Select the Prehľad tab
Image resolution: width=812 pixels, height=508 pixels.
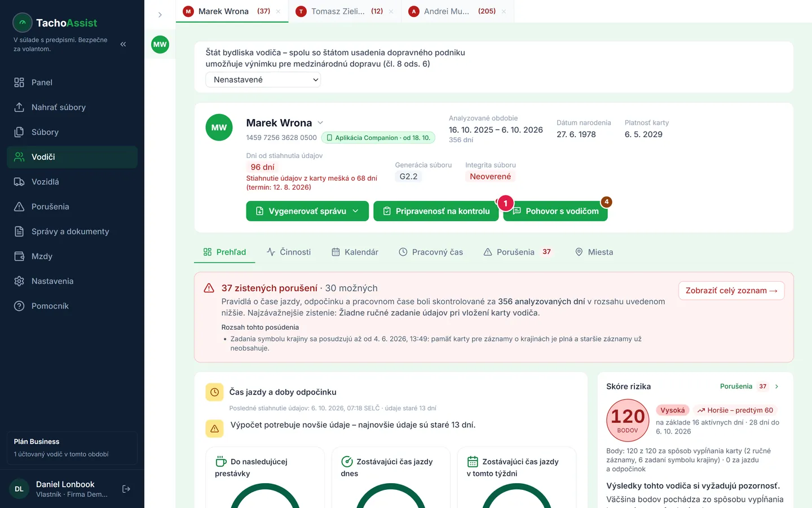click(224, 252)
